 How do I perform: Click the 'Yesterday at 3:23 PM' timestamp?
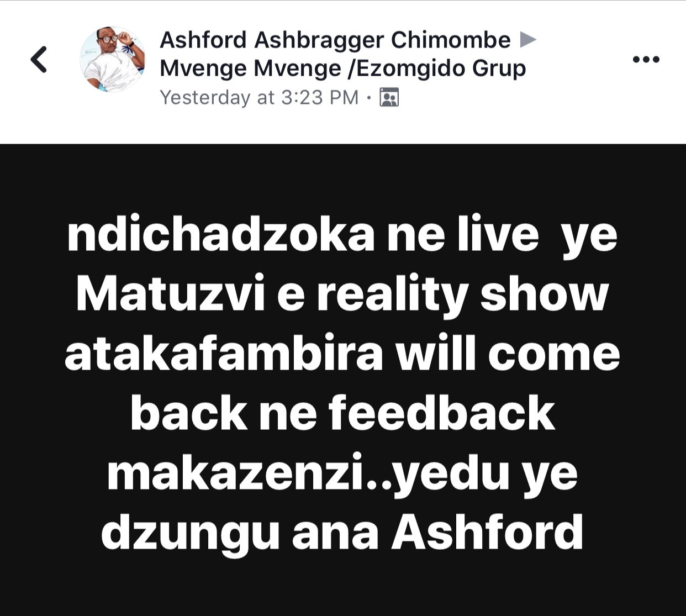click(x=259, y=98)
